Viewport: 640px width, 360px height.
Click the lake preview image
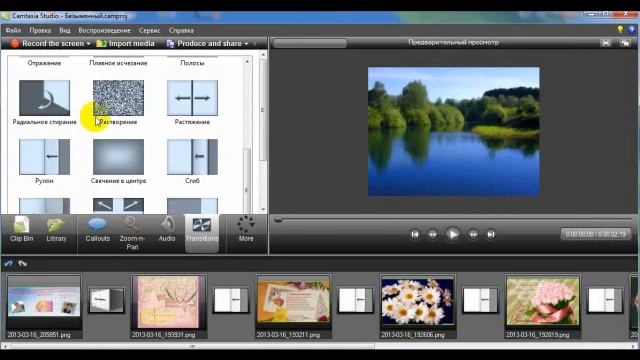[x=453, y=131]
